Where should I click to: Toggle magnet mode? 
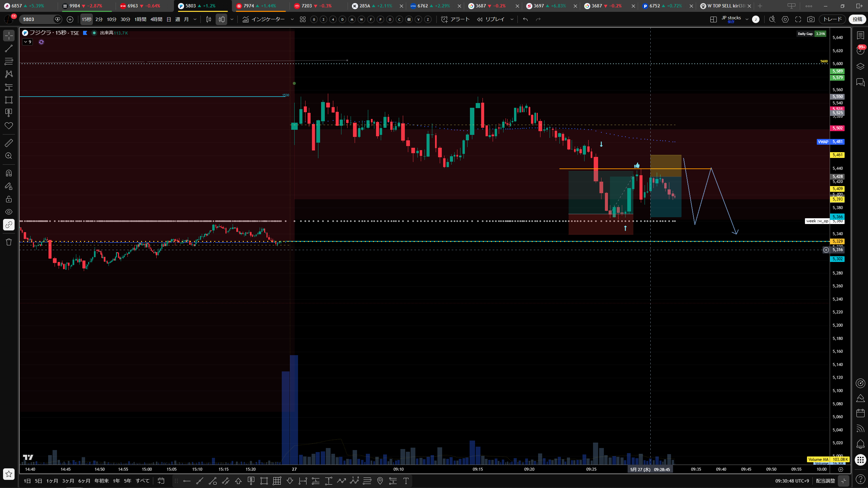coord(9,173)
